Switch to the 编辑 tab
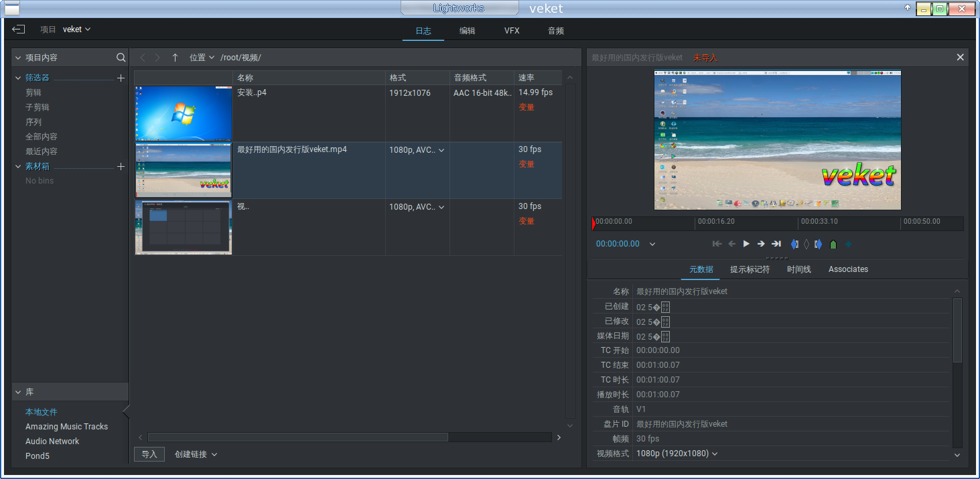 [468, 31]
